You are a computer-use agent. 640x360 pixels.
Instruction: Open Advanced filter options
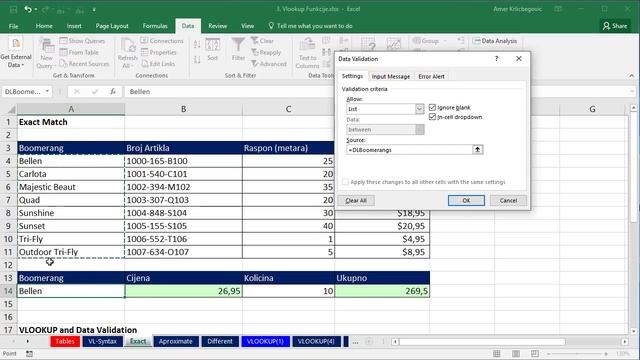(x=269, y=64)
